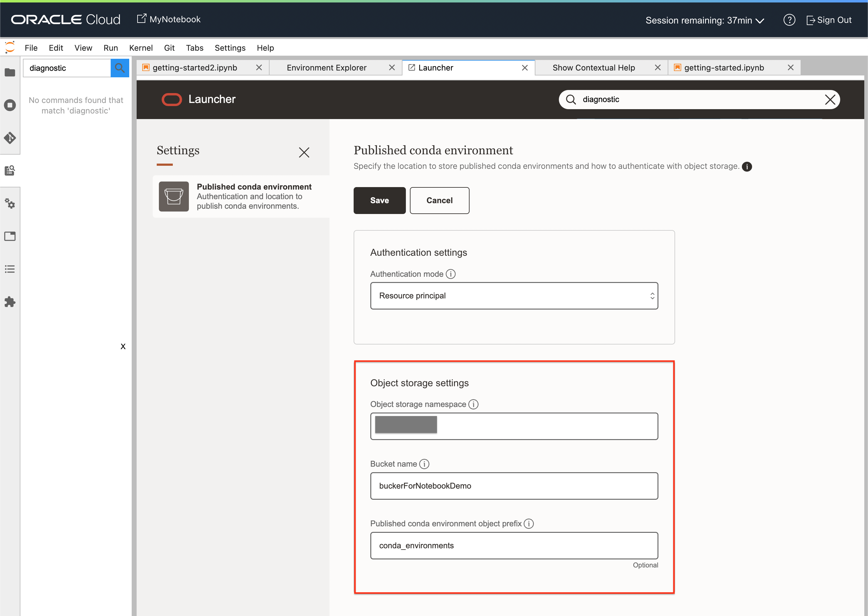Image resolution: width=868 pixels, height=616 pixels.
Task: Click the command palette search field
Action: click(67, 68)
